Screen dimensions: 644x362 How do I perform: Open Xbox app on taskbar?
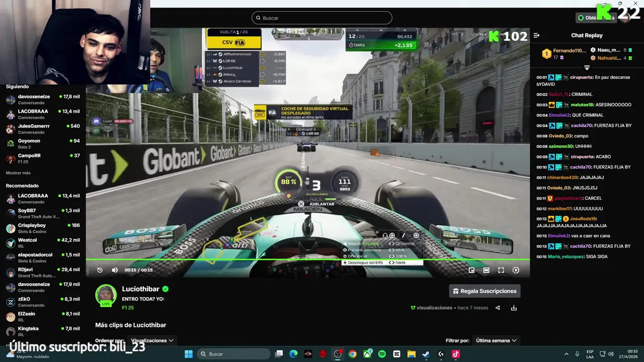pyautogui.click(x=368, y=354)
